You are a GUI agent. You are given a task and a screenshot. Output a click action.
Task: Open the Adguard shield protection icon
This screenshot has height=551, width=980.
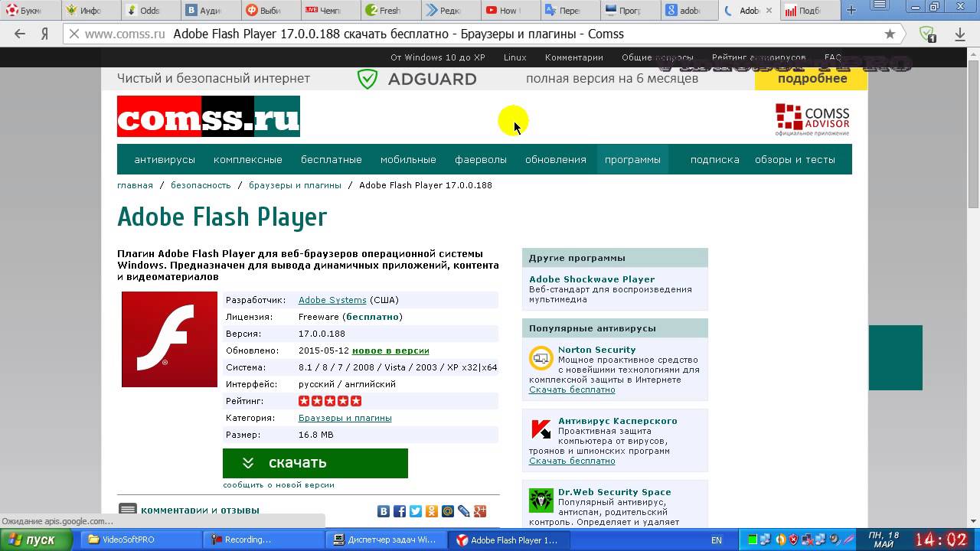click(x=927, y=34)
